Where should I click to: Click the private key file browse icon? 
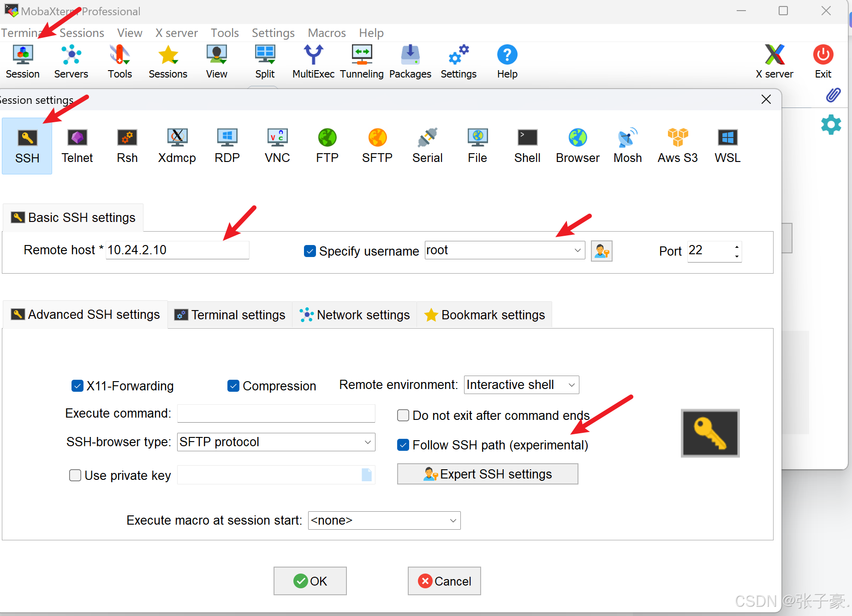(367, 475)
